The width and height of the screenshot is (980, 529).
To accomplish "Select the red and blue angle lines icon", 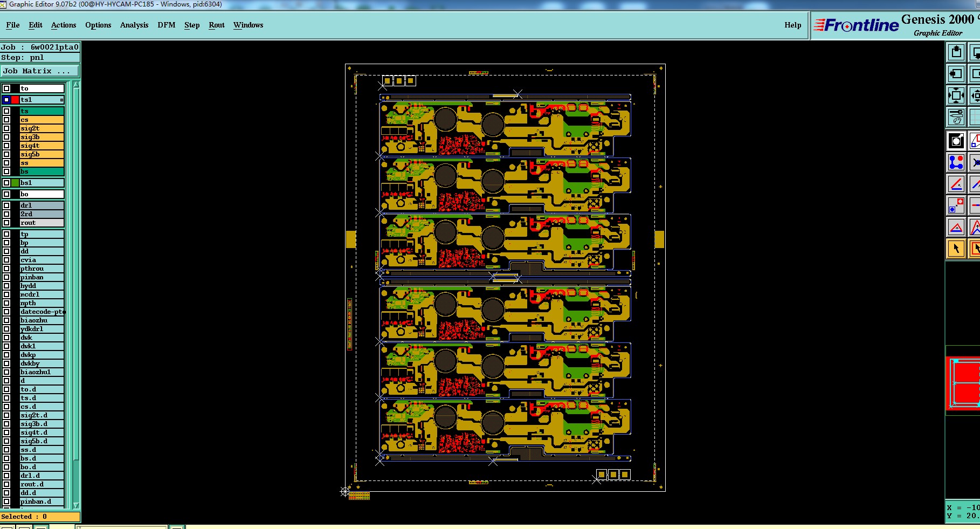I will [956, 184].
